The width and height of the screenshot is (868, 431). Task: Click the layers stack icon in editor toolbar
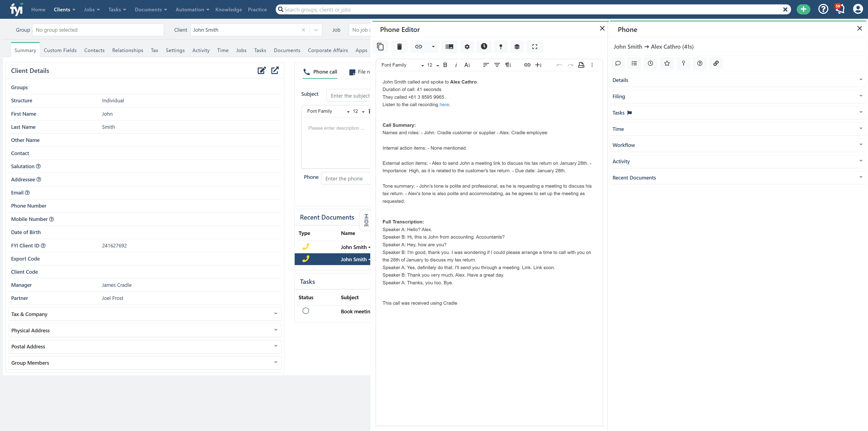[x=517, y=47]
